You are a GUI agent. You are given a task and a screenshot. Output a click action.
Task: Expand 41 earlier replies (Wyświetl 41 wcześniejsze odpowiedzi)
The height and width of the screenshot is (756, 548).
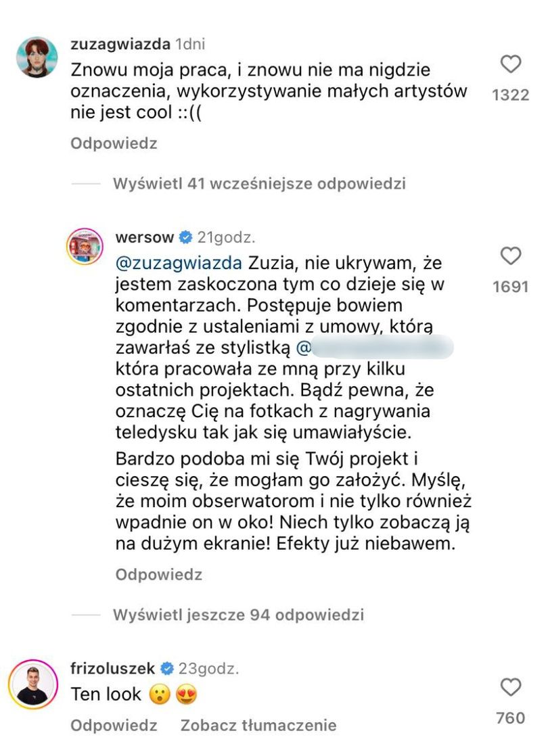pos(259,183)
